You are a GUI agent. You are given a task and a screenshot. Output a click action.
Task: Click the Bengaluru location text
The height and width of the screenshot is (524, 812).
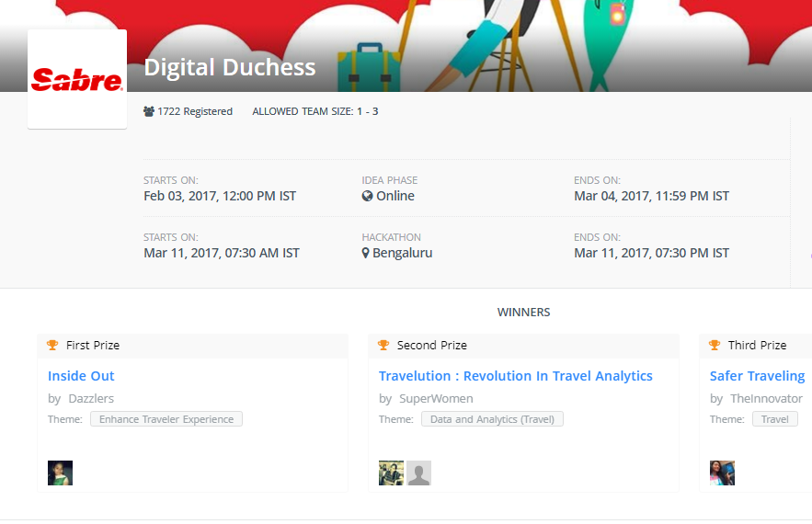(403, 253)
